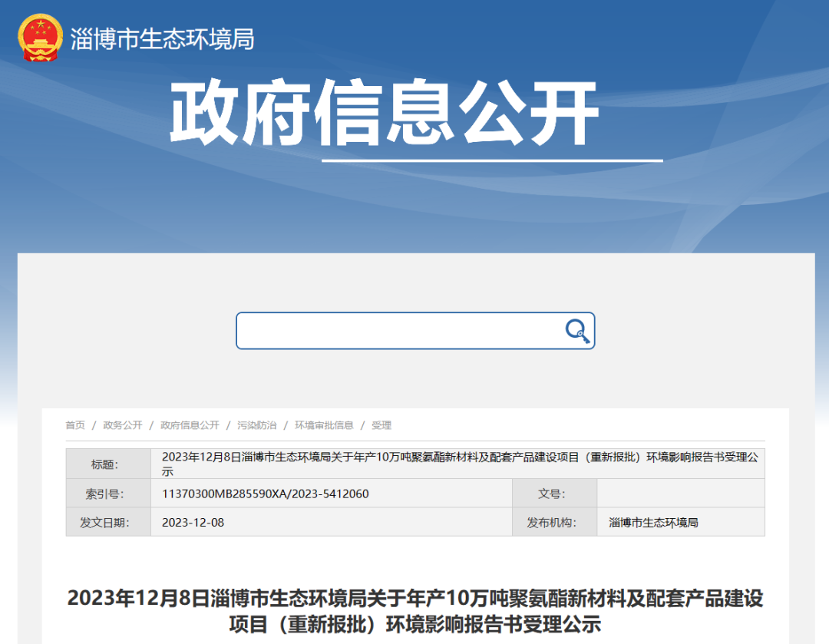829x644 pixels.
Task: Click the 索引号 label cell
Action: pos(107,494)
